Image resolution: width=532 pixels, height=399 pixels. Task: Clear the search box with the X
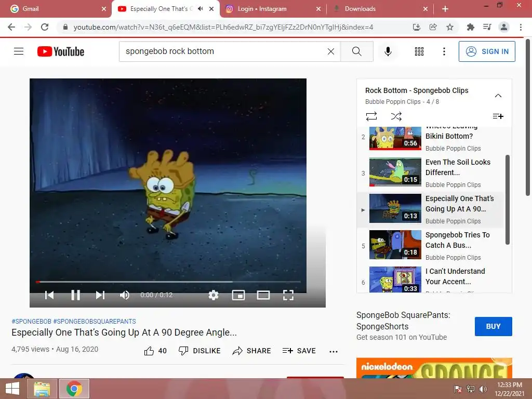[x=331, y=51]
